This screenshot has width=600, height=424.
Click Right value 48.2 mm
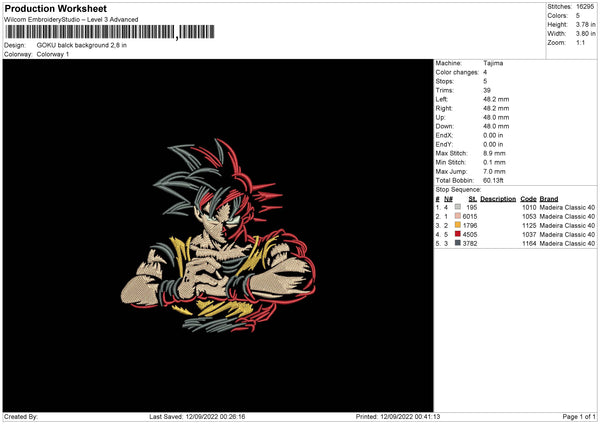pos(496,108)
